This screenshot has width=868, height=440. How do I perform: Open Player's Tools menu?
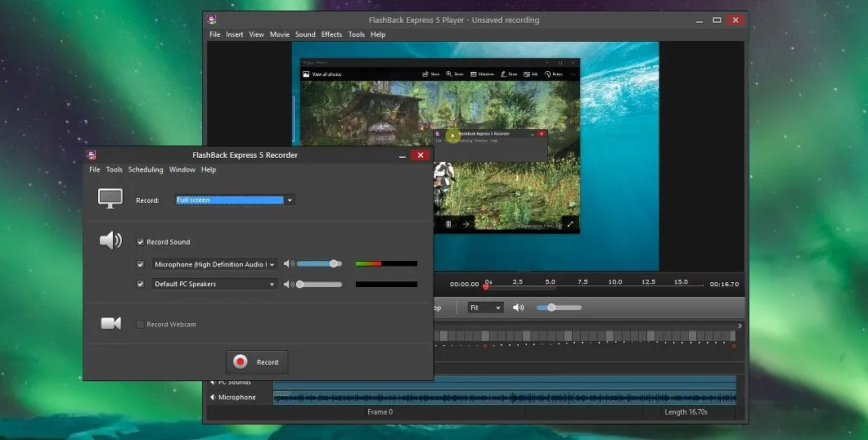tap(357, 34)
